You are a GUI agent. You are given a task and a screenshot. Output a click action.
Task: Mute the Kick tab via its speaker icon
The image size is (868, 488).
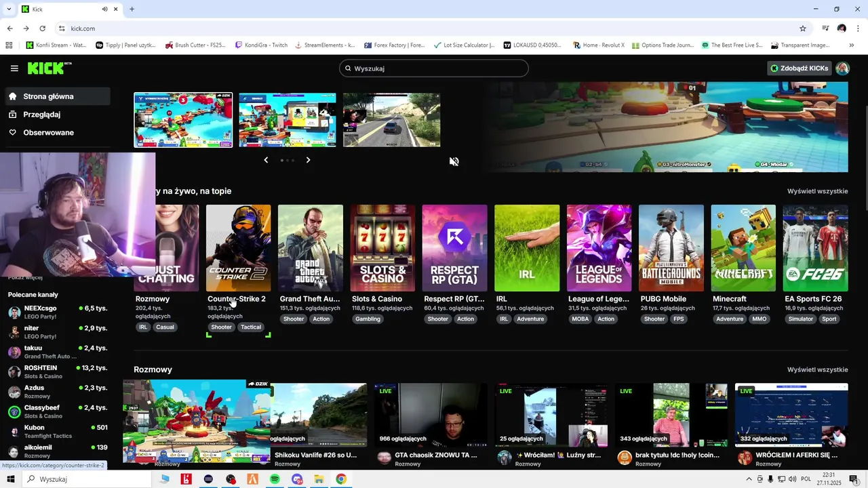point(105,9)
